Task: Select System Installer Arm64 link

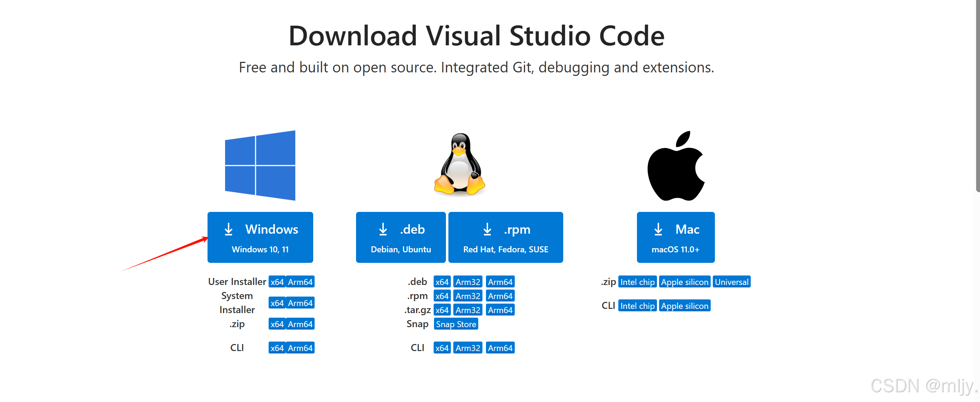Action: click(300, 303)
